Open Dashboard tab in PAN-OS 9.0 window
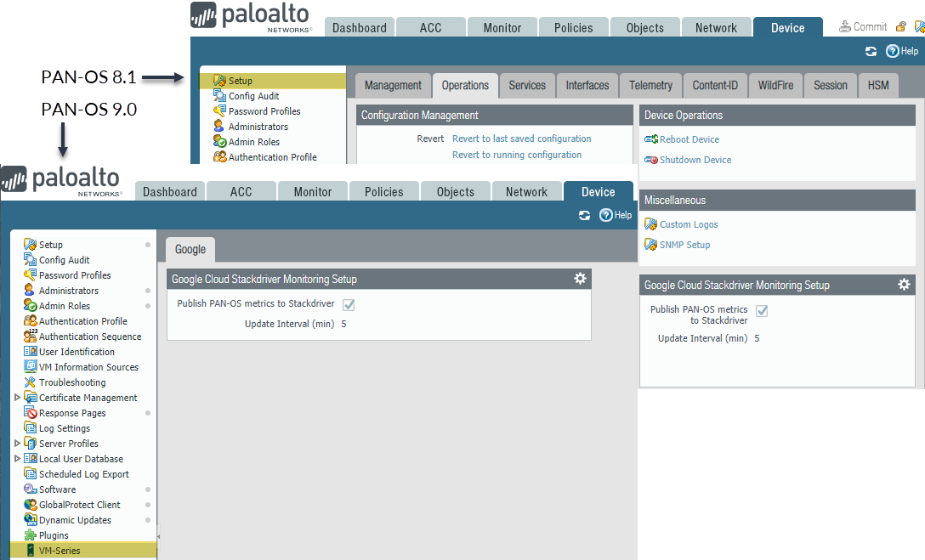 pos(170,191)
